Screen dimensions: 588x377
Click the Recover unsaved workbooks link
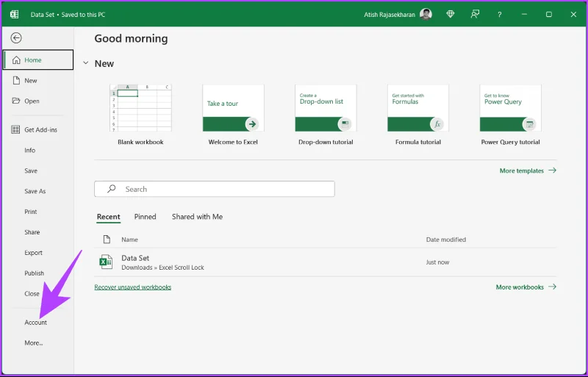pyautogui.click(x=133, y=287)
